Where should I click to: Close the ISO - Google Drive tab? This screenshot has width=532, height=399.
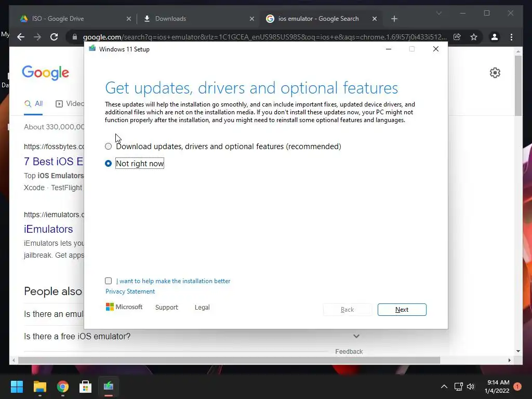coord(129,19)
